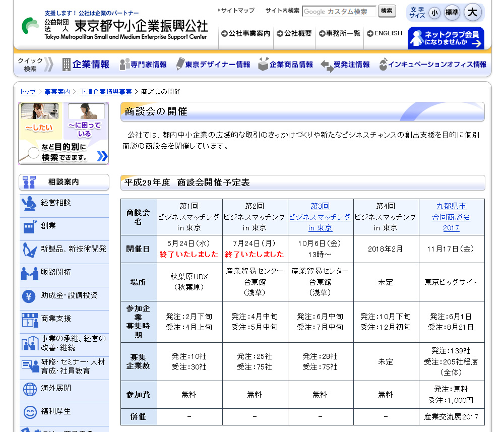Click the 経営相談 sidebar icon
Screen dimensions: 504x432
pos(29,203)
